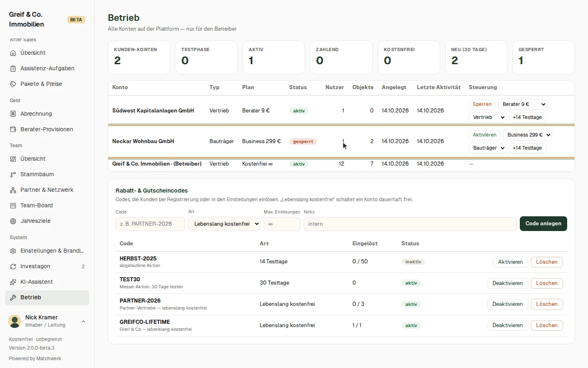Open plan dropdown for Südwest Kapitalanlagen GmbH
The height and width of the screenshot is (368, 588).
pyautogui.click(x=523, y=104)
